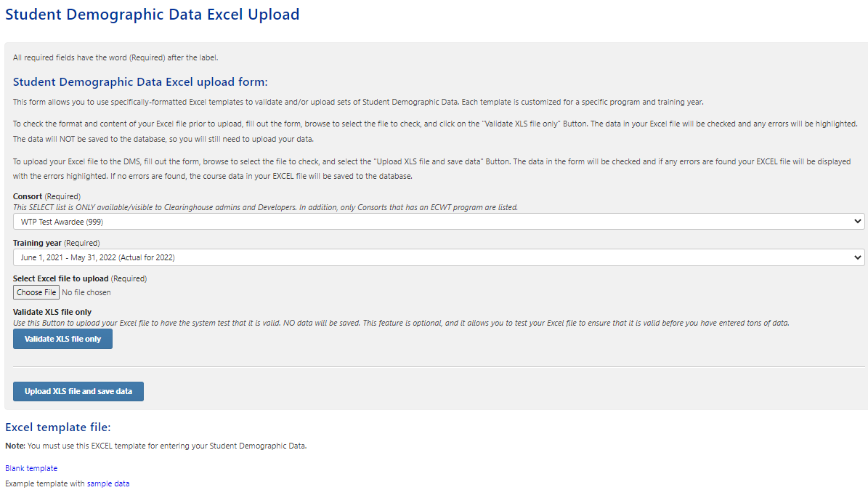Click the Training year (Required) label
The height and width of the screenshot is (498, 868).
(56, 243)
